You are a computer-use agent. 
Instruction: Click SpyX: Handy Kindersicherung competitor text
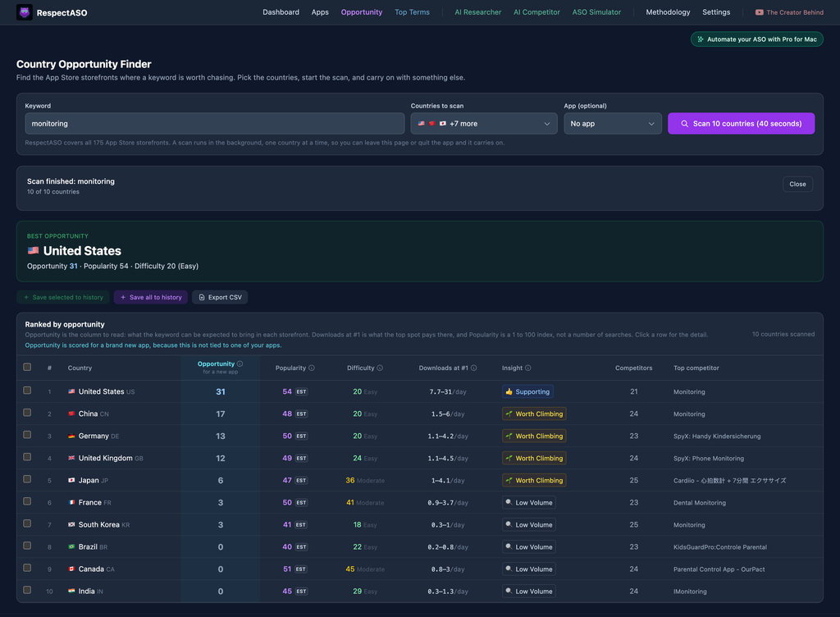(x=717, y=436)
